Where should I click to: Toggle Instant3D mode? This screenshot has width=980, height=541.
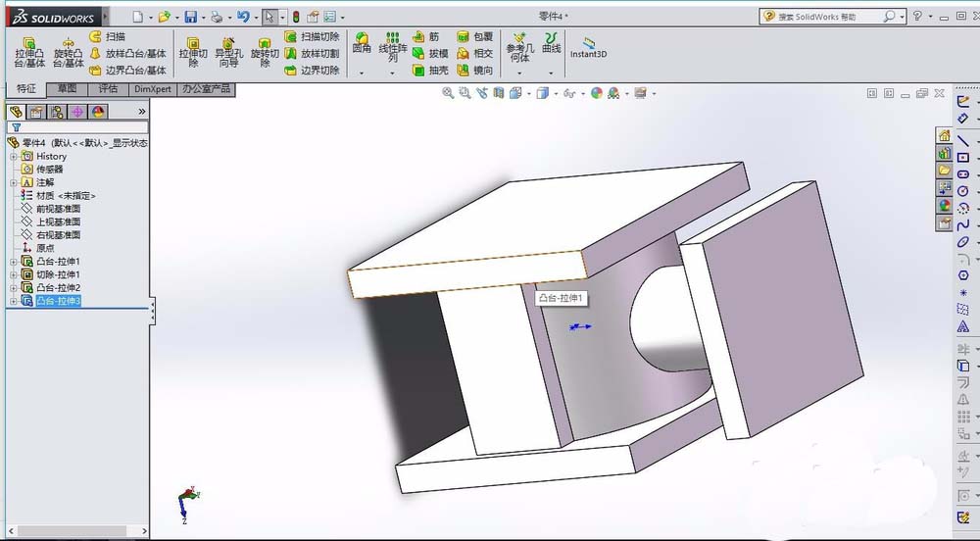point(588,47)
